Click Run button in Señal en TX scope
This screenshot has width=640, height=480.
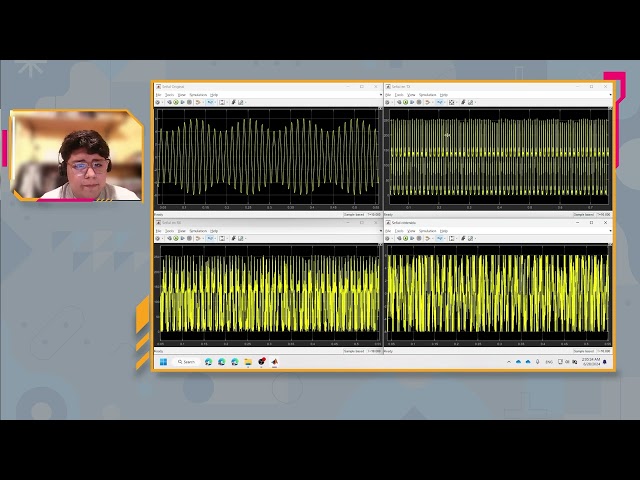coord(406,102)
